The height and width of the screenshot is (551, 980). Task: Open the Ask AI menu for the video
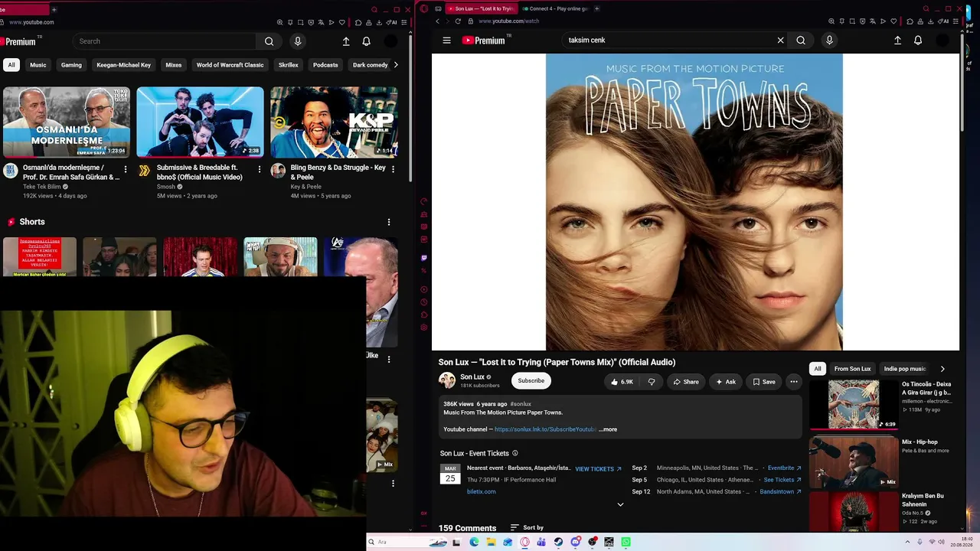(x=725, y=382)
